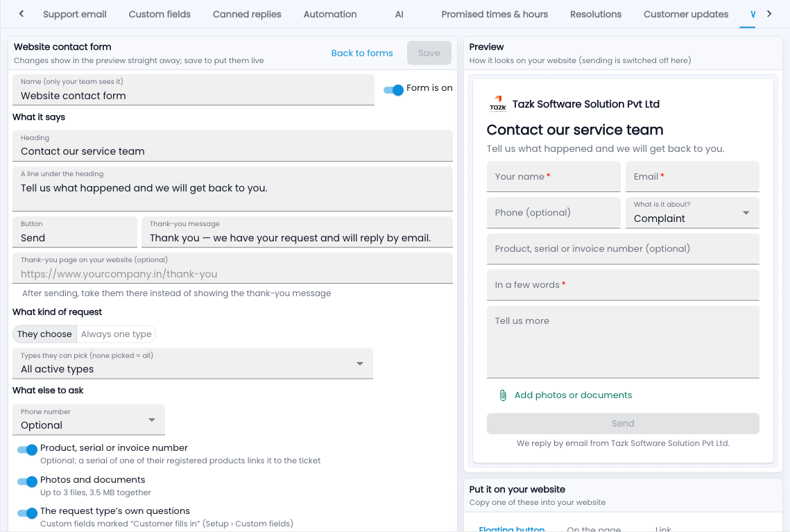Open the Types they can pick dropdown
Image resolution: width=790 pixels, height=532 pixels.
192,363
